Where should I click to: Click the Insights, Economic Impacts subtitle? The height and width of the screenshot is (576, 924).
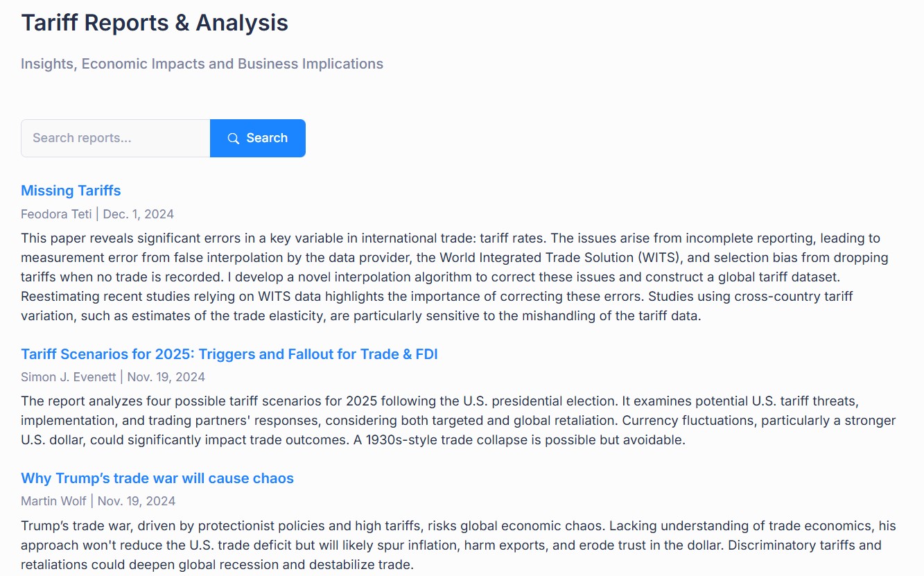[202, 64]
